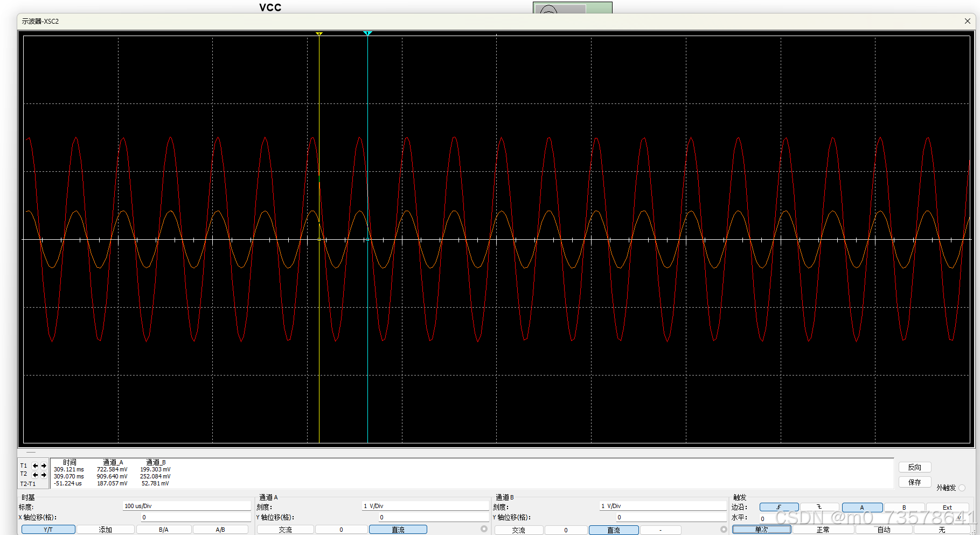Move cursor T2 right with arrow
Image resolution: width=980 pixels, height=535 pixels.
pos(44,475)
